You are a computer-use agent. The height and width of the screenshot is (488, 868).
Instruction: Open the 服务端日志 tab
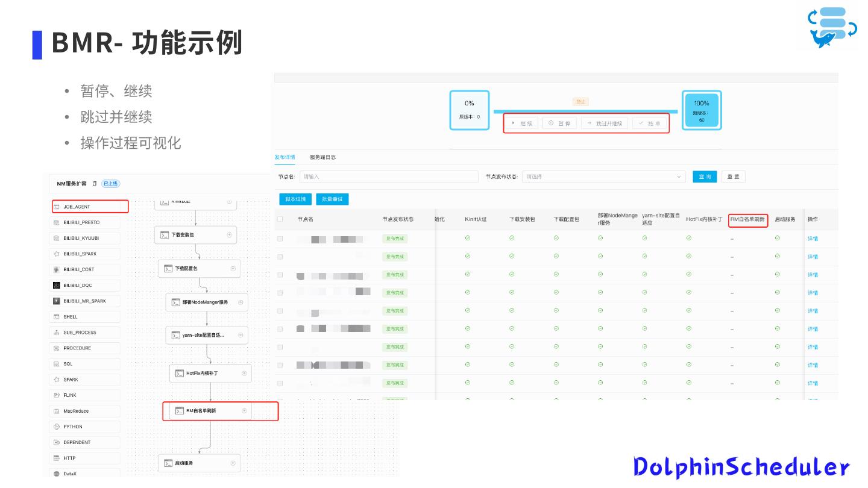pos(323,157)
